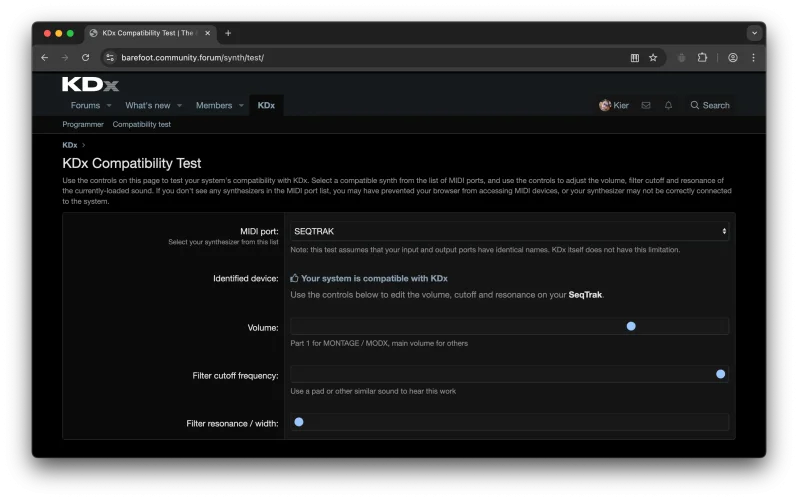Click the KDx logo

coord(91,85)
